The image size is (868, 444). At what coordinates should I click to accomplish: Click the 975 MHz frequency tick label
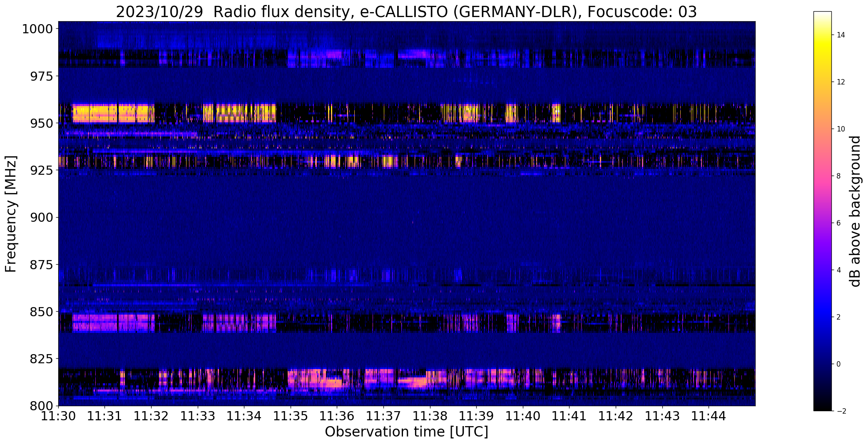coord(42,76)
